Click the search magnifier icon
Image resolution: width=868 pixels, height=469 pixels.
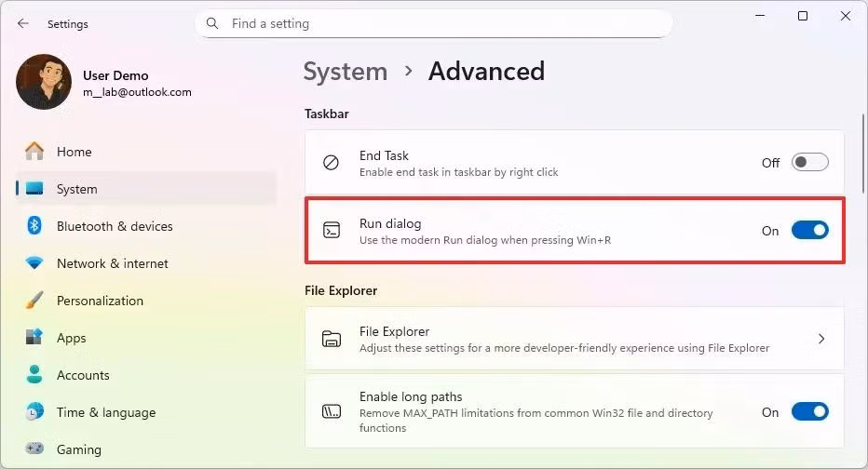212,23
